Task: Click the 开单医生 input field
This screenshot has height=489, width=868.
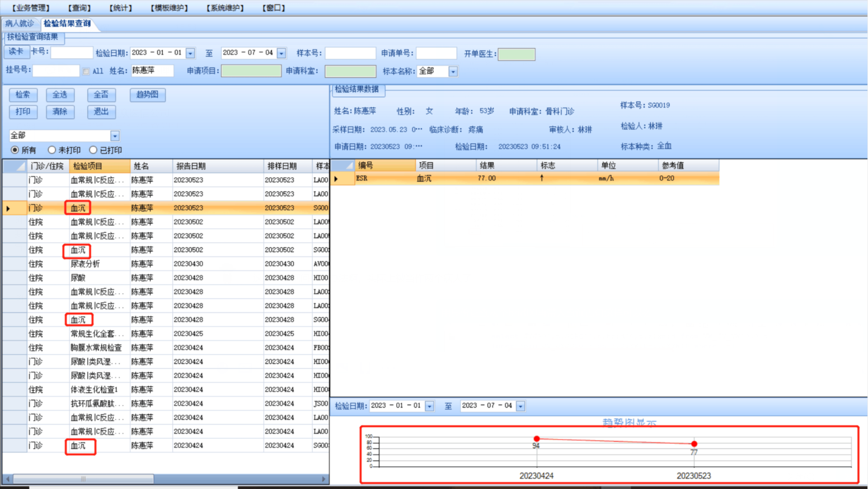Action: 517,54
